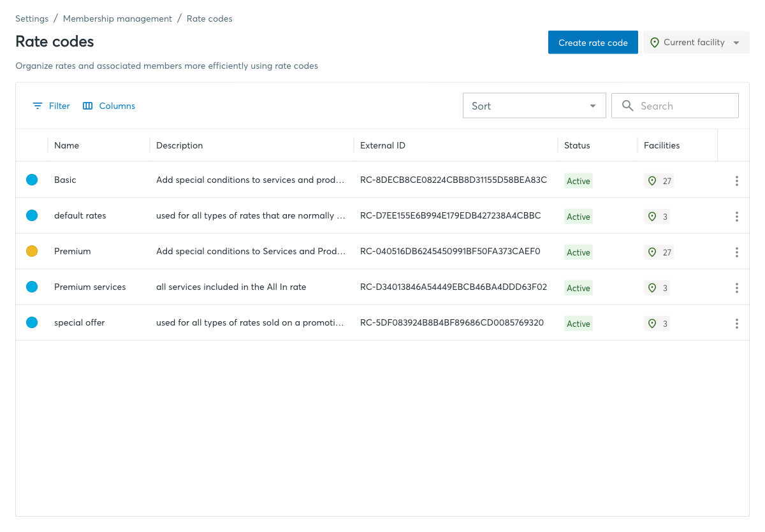Click the Description column header
The height and width of the screenshot is (532, 765).
pyautogui.click(x=180, y=145)
